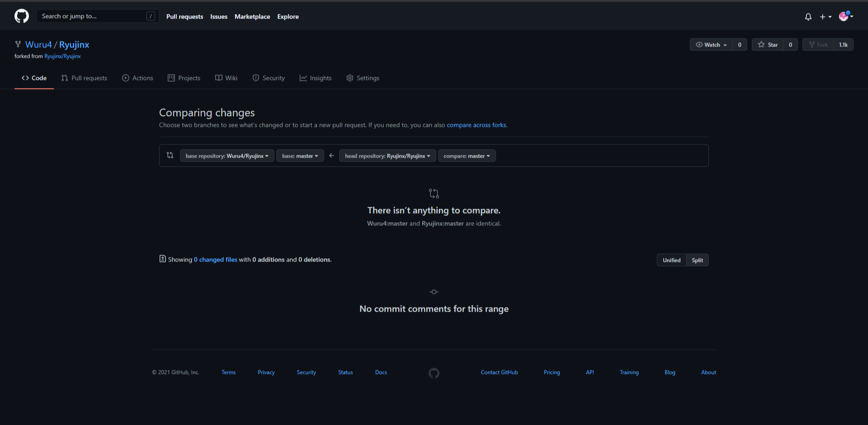
Task: Open Privacy footer link
Action: 266,373
